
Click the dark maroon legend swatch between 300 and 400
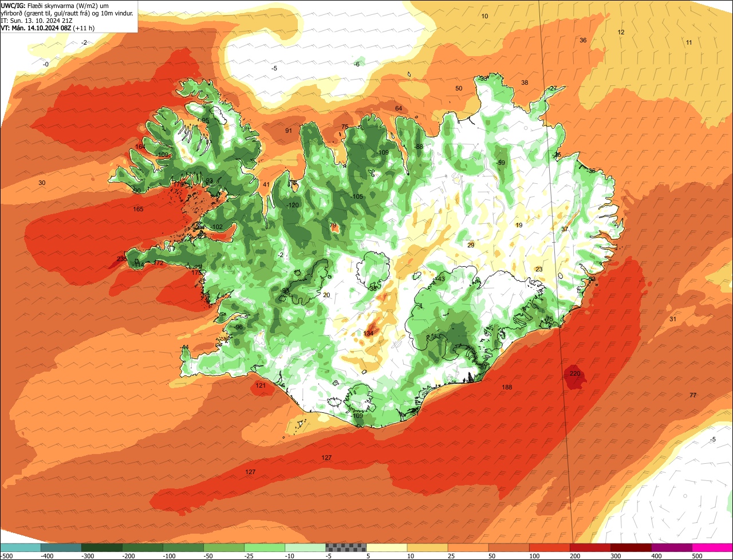(631, 547)
